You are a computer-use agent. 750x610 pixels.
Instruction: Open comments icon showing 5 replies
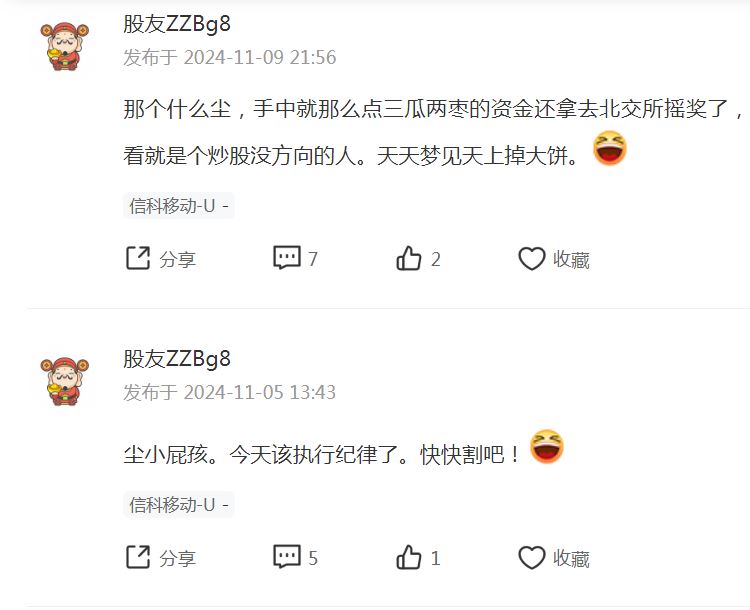[287, 557]
